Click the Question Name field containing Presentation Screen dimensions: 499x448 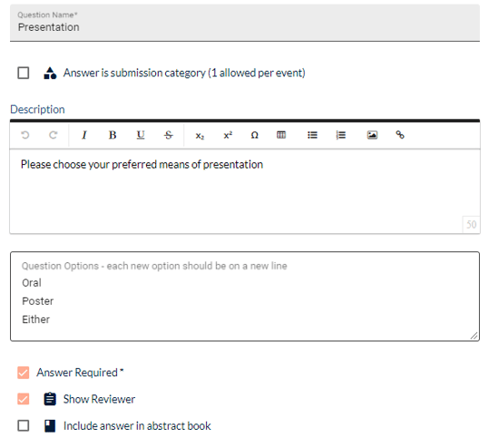[x=245, y=23]
